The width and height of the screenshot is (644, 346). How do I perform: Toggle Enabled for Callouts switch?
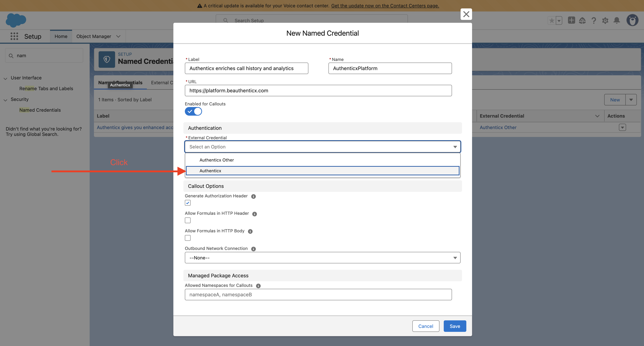(193, 111)
